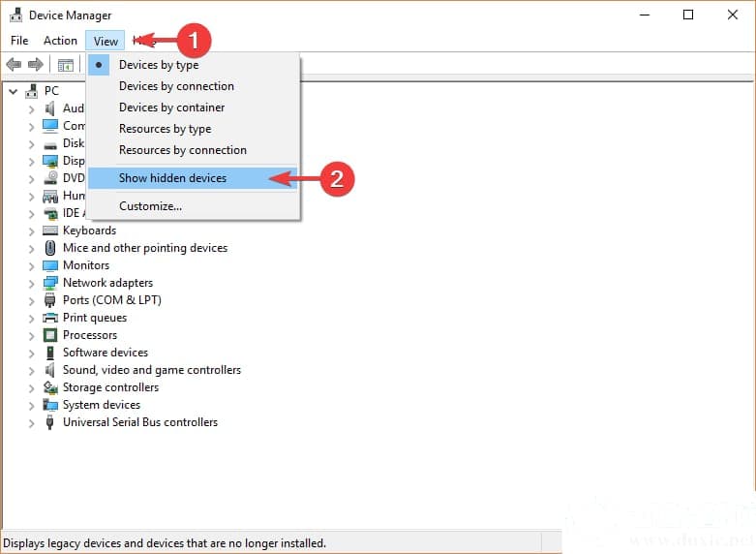Select the PC root label
This screenshot has height=554, width=756.
point(51,91)
